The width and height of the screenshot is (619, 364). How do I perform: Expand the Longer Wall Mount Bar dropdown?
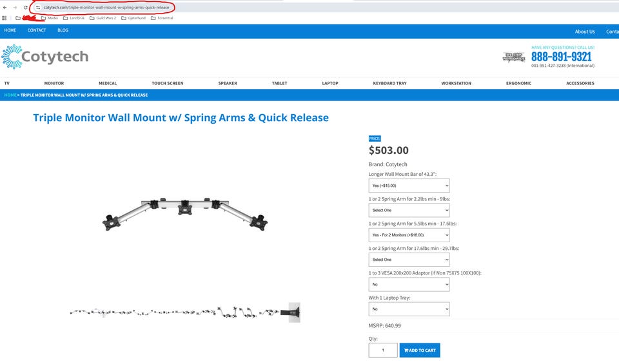[x=409, y=186]
